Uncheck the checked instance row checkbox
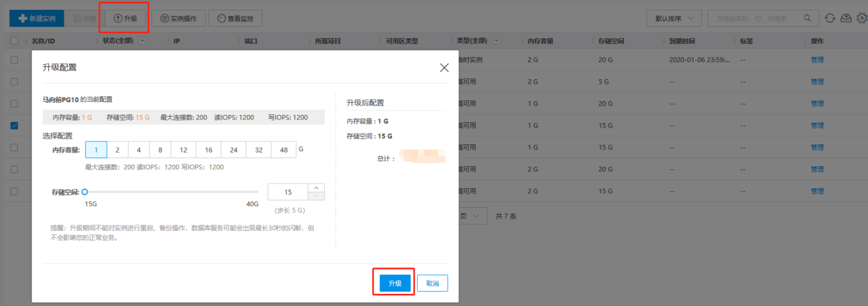This screenshot has width=868, height=306. 14,125
